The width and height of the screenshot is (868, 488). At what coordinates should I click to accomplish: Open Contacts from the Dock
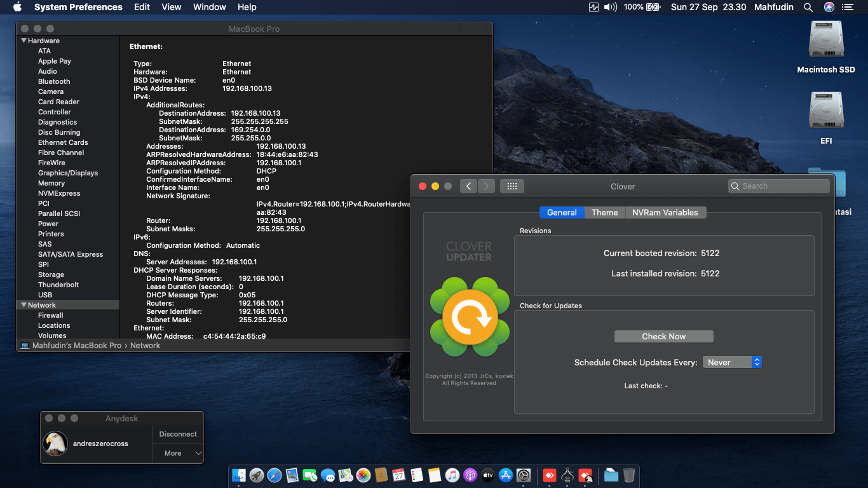click(x=381, y=475)
